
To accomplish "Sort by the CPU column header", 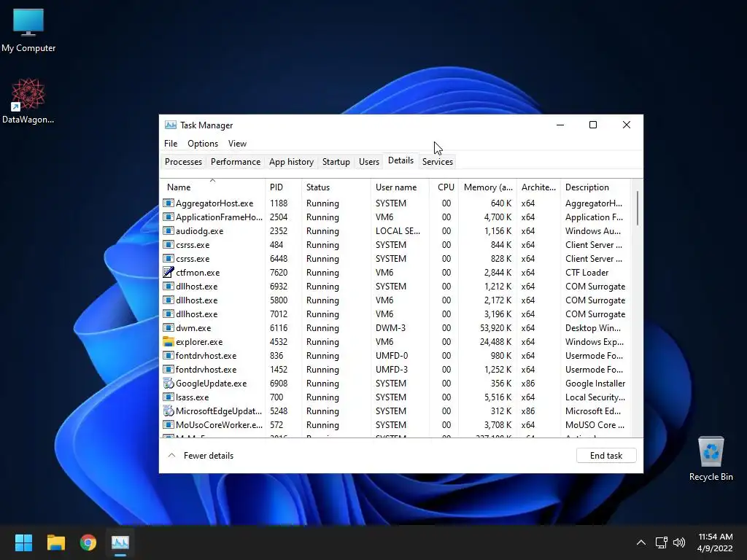I will 444,187.
